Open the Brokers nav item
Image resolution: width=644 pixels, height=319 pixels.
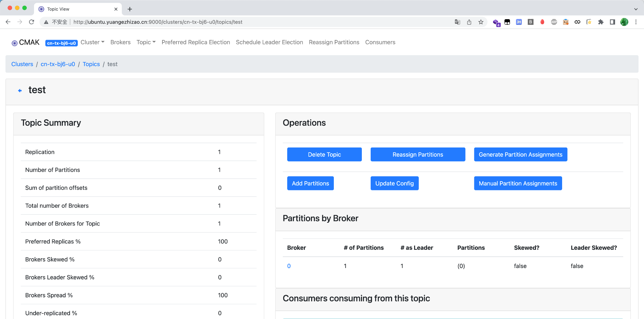pos(120,42)
